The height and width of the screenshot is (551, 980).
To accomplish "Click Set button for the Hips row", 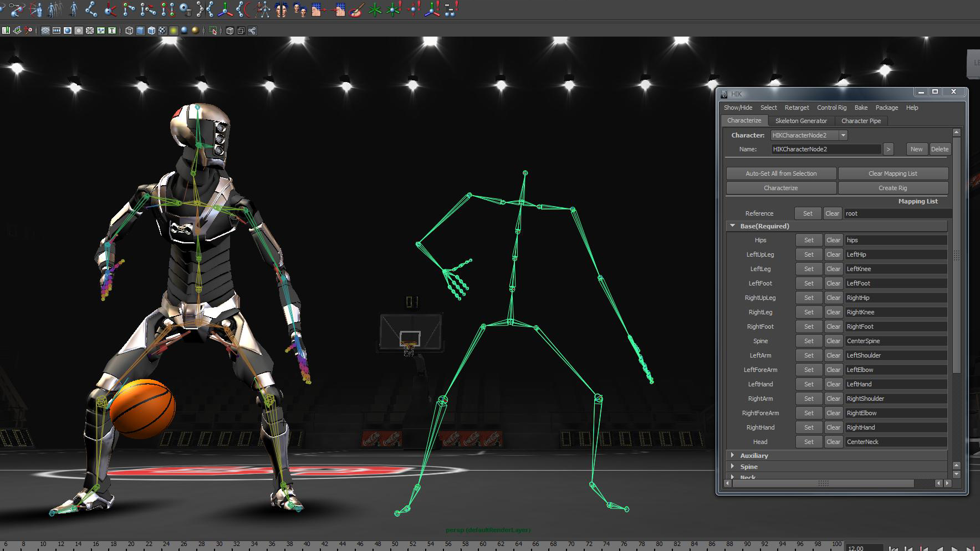I will pyautogui.click(x=809, y=240).
